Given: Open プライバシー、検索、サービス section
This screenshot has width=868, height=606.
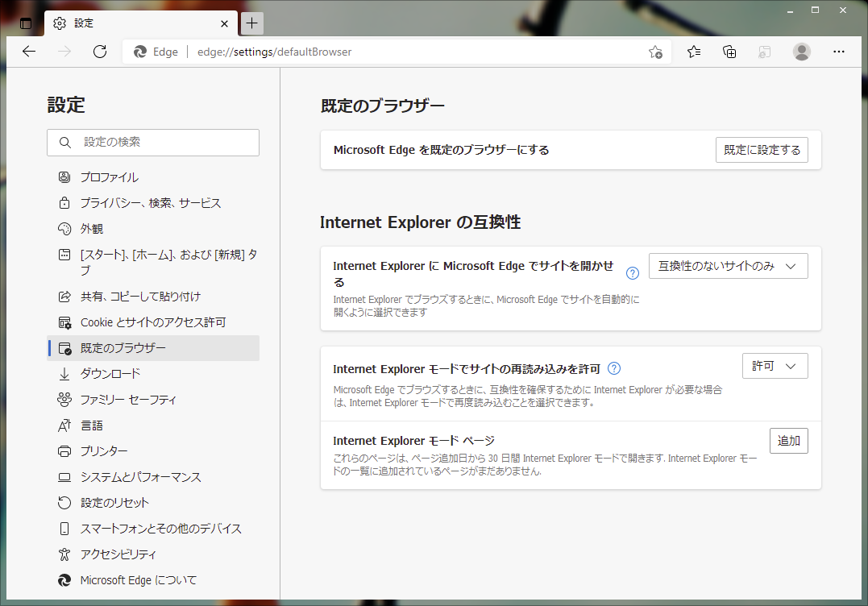Looking at the screenshot, I should pos(153,203).
